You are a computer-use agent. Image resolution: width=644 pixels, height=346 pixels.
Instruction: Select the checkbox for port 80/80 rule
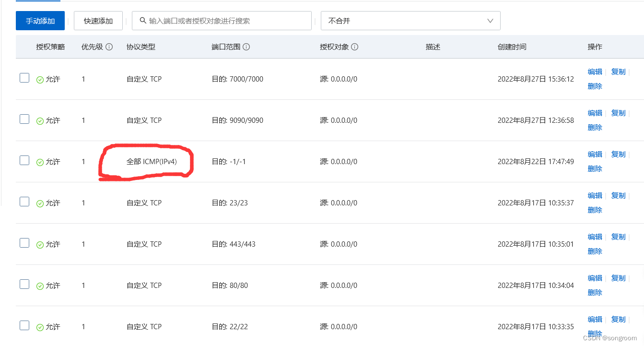tap(24, 284)
